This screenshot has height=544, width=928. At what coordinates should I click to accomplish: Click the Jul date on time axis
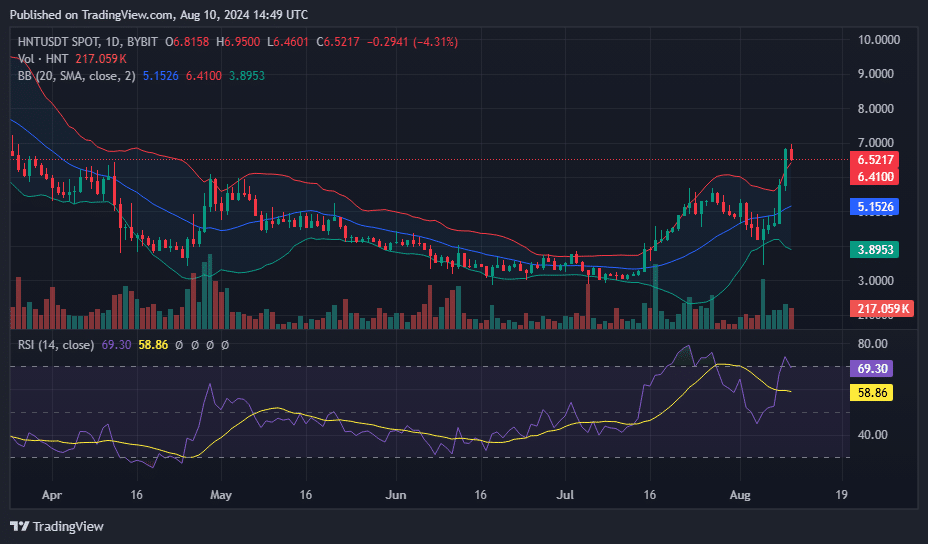565,495
